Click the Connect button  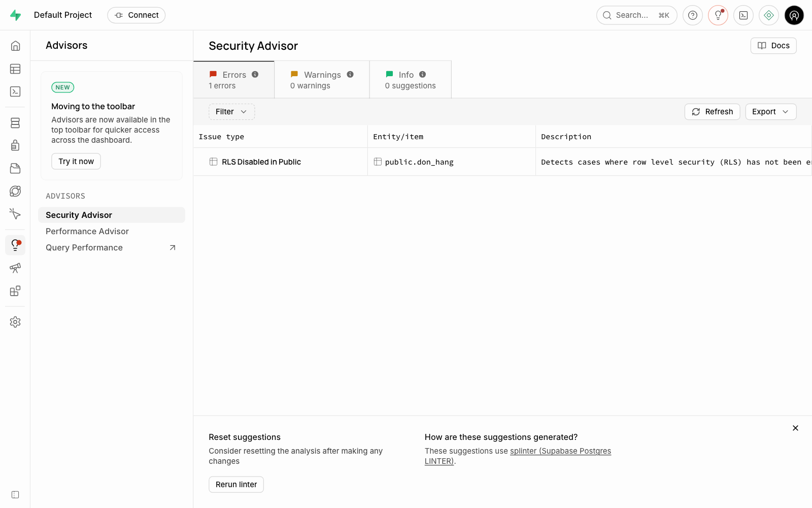point(137,15)
